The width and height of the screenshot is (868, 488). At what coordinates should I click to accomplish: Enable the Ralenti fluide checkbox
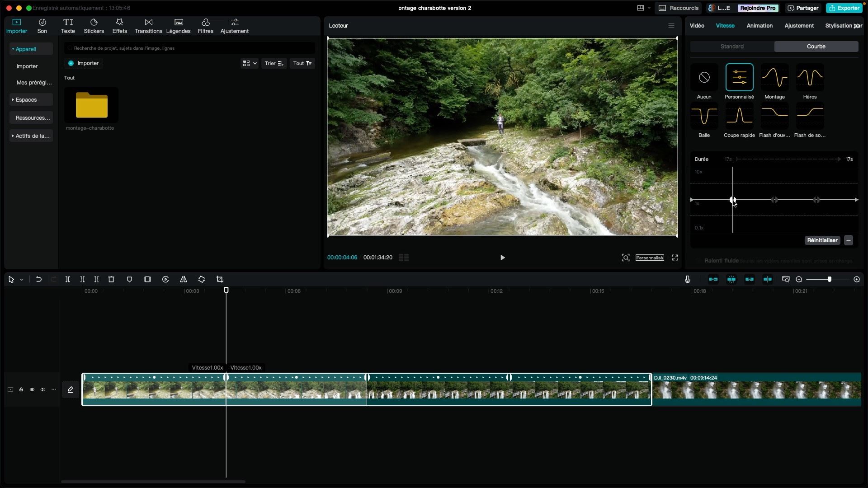click(699, 261)
